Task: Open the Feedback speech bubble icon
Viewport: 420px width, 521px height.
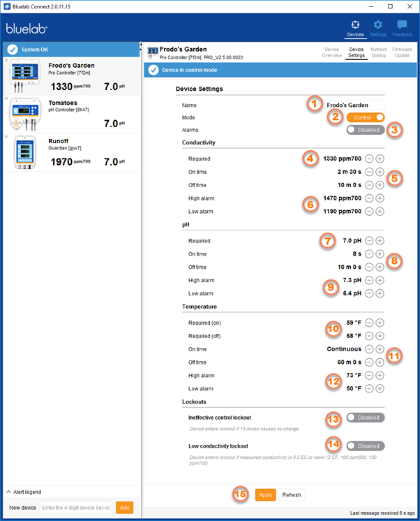Action: 402,24
